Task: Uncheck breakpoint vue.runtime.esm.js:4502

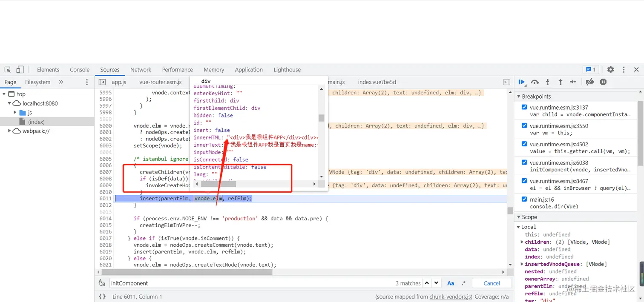Action: (524, 144)
